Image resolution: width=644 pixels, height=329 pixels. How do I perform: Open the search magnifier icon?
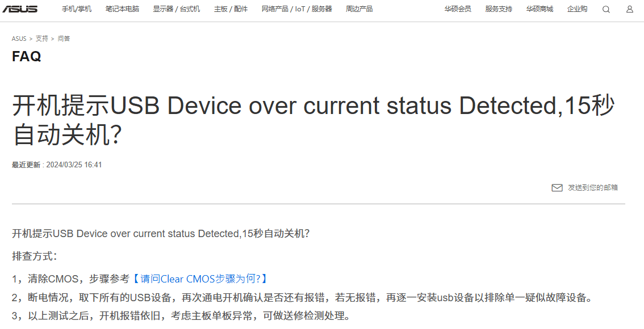[606, 10]
